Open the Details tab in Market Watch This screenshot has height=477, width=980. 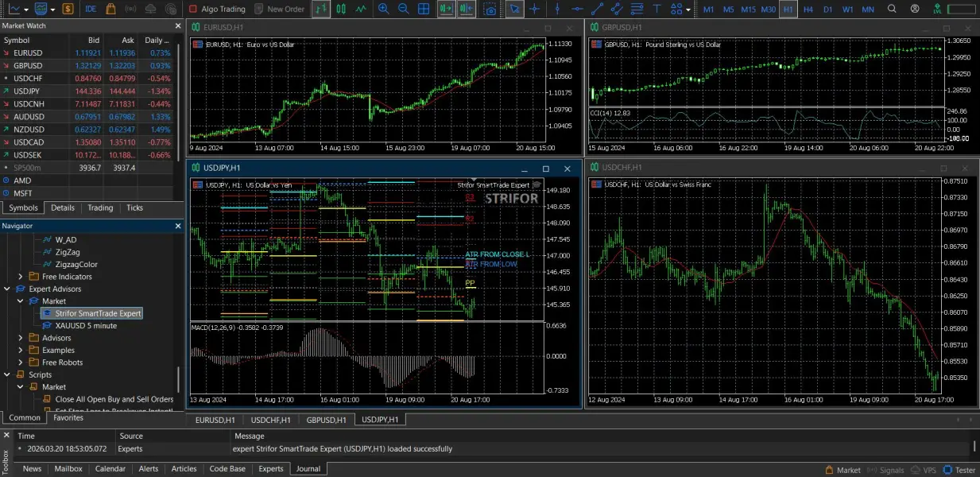(63, 207)
